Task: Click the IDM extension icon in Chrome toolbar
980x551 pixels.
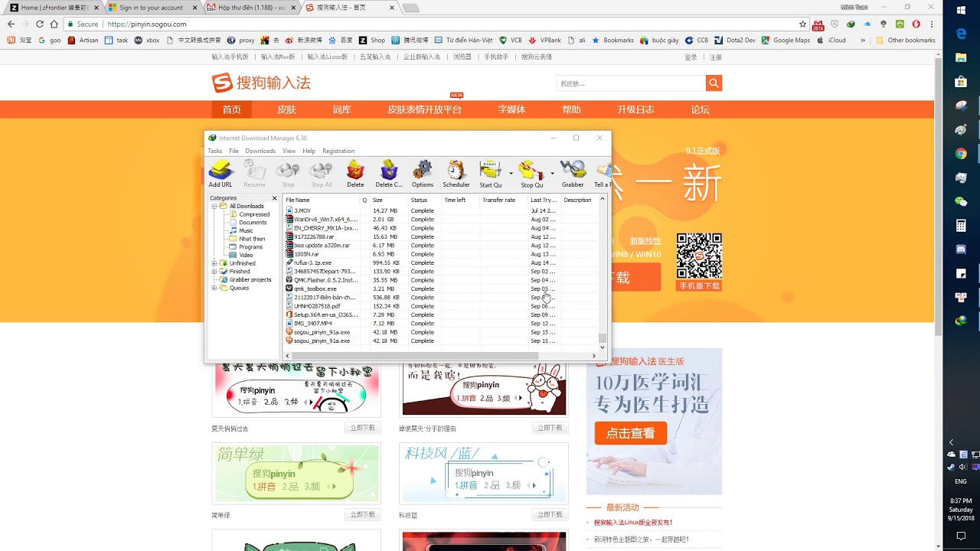Action: click(851, 24)
